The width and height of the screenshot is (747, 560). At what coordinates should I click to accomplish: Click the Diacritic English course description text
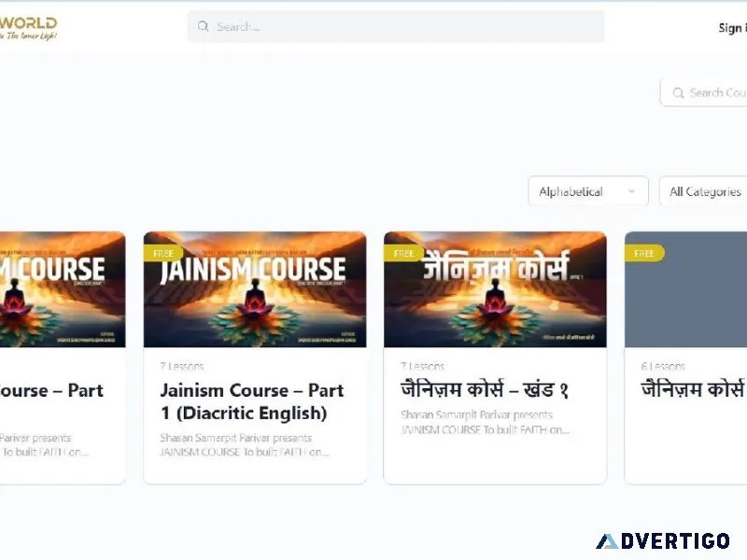pyautogui.click(x=245, y=445)
